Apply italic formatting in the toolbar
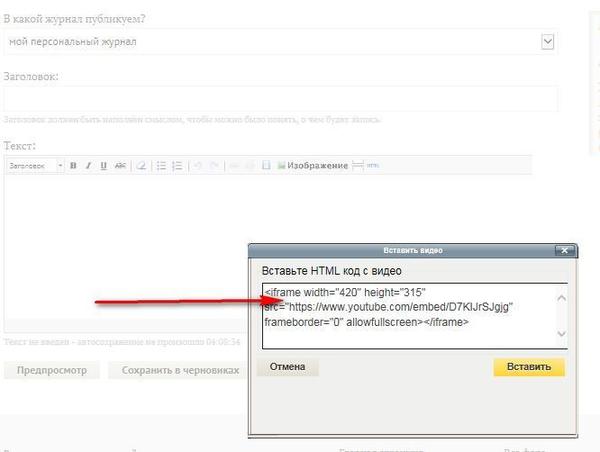Viewport: 600px width, 452px height. tap(88, 165)
